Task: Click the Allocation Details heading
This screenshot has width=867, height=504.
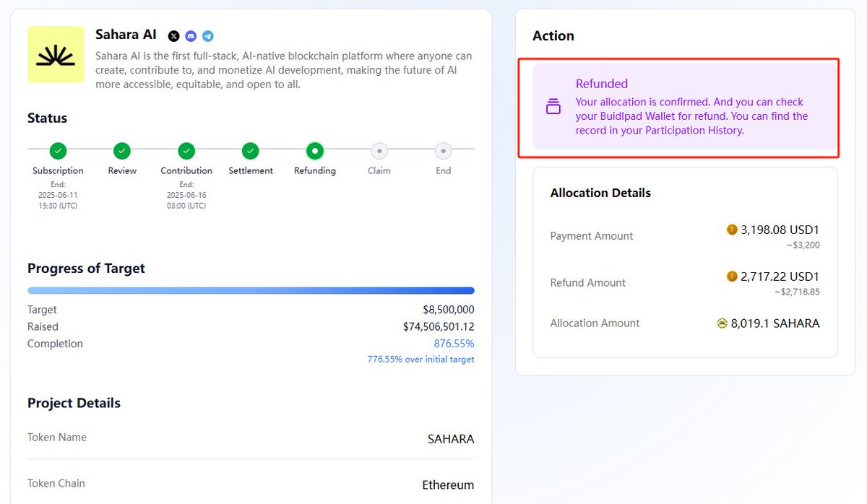Action: point(600,193)
